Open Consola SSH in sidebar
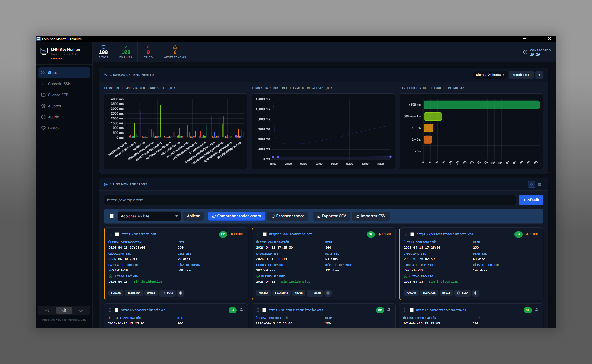592x364 pixels. pyautogui.click(x=59, y=84)
